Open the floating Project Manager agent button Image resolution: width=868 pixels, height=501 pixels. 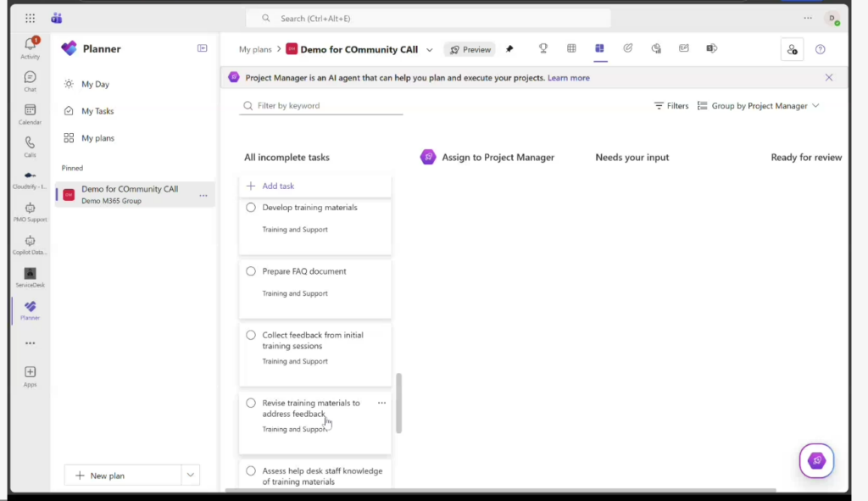(x=816, y=460)
